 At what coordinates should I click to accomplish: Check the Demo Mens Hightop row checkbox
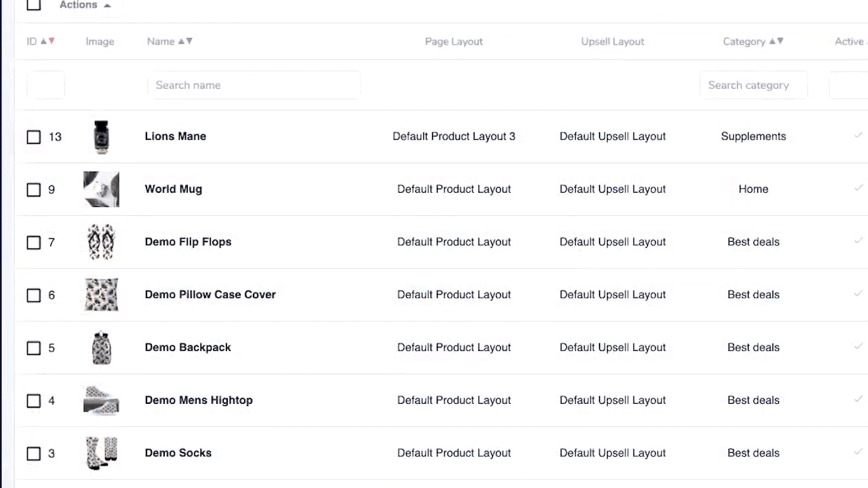[34, 401]
